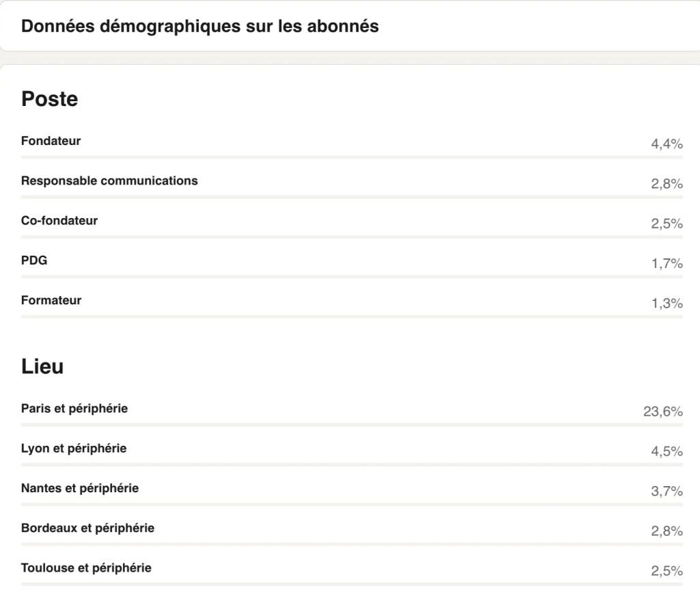Click the 3,7% Nantes percentage
The width and height of the screenshot is (700, 614).
(667, 492)
